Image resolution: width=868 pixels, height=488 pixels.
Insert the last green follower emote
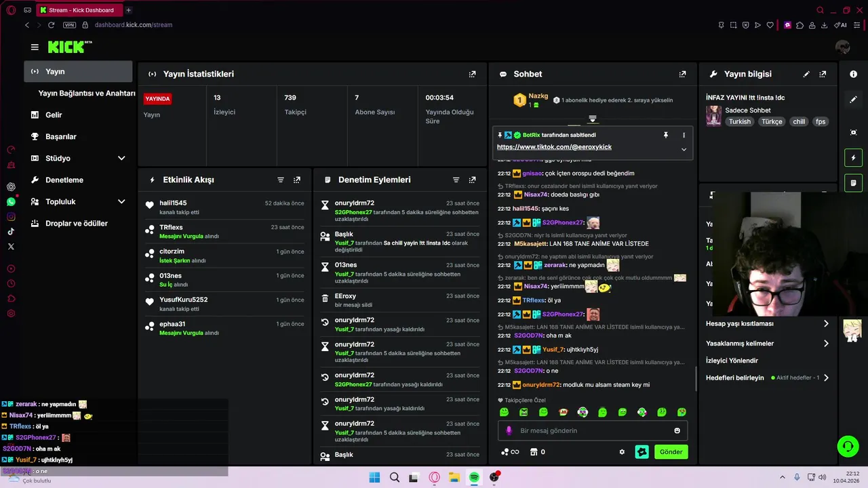[682, 412]
